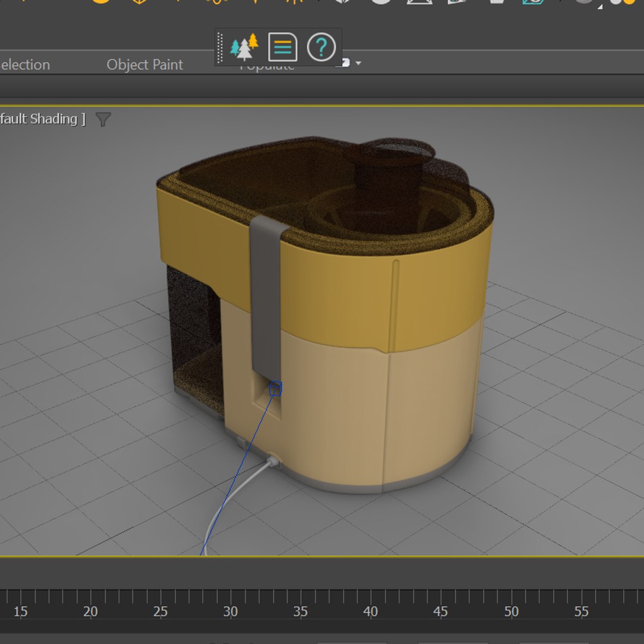Viewport: 644px width, 644px height.
Task: Open the list panel icon on floating toolbar
Action: 283,47
